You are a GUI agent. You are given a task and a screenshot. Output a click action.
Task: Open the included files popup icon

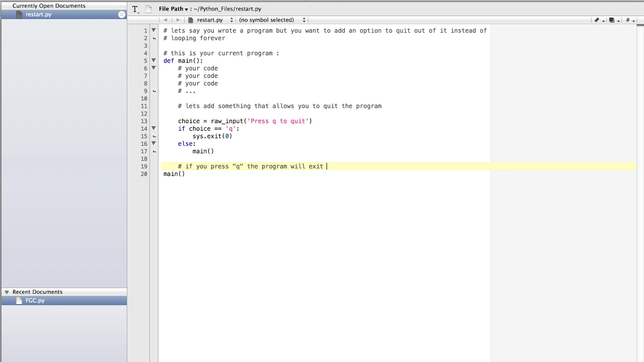[613, 20]
